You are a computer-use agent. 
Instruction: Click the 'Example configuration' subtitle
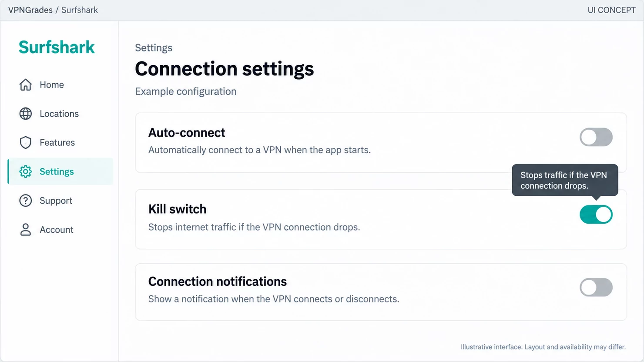tap(186, 91)
